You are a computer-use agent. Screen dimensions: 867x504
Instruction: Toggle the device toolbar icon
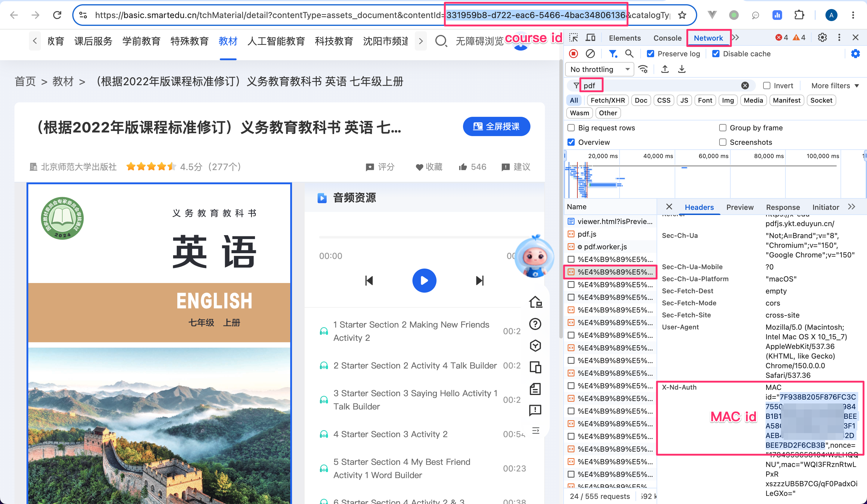590,38
